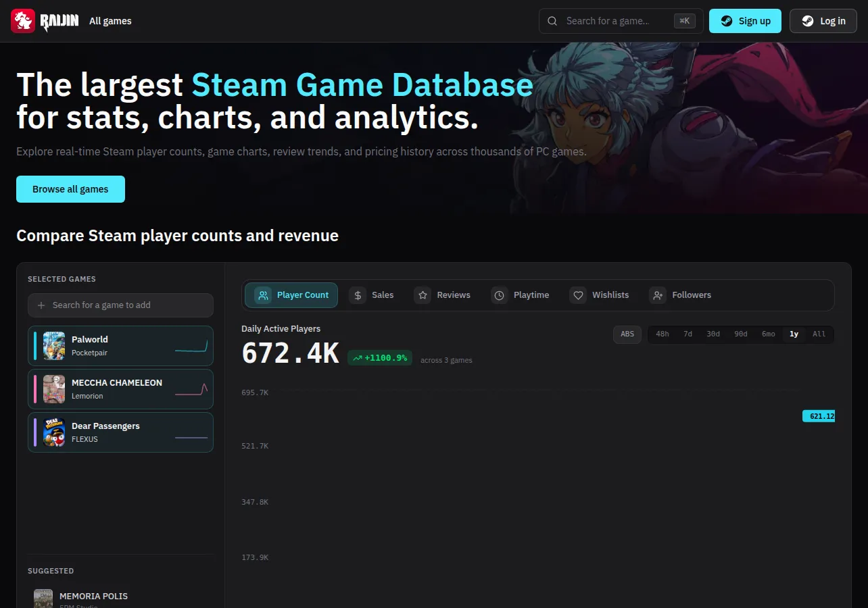
Task: Click the MEMORIA POLIS thumbnail
Action: [43, 599]
